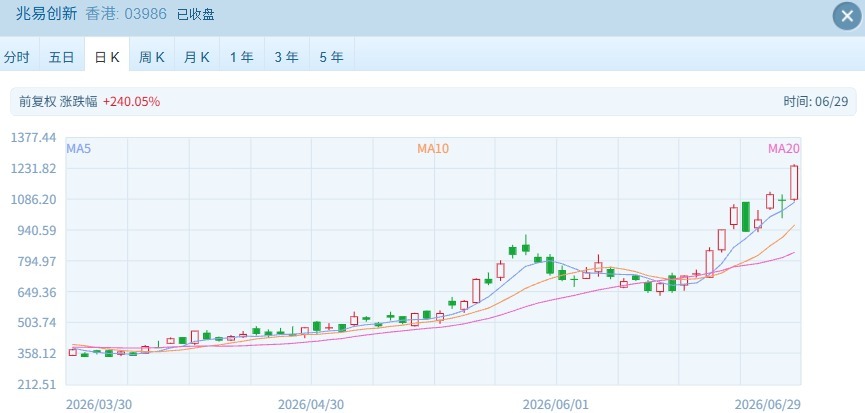
Task: Click the 已收盘 market status label
Action: [196, 14]
